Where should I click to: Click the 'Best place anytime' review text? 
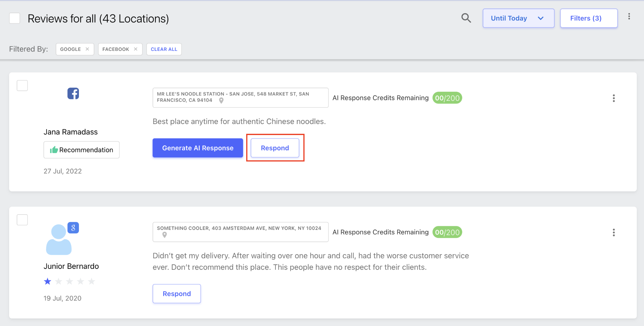pos(239,122)
